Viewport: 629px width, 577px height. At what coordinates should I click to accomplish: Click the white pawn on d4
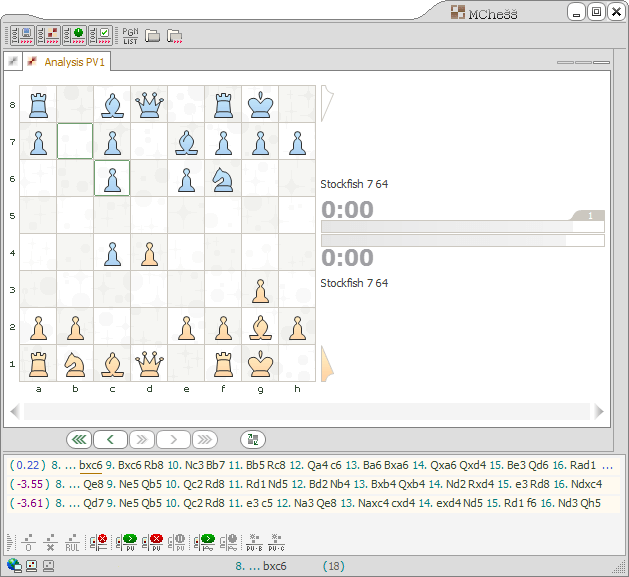pos(149,253)
